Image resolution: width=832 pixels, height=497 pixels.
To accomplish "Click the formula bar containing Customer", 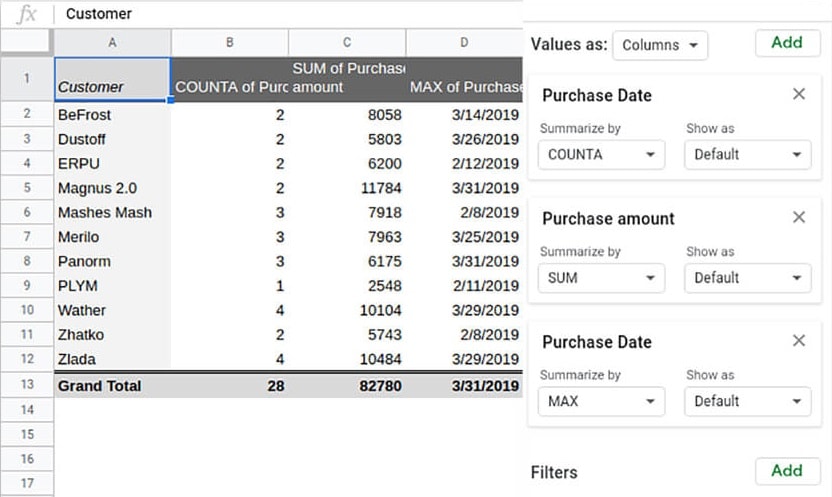I will pos(289,14).
